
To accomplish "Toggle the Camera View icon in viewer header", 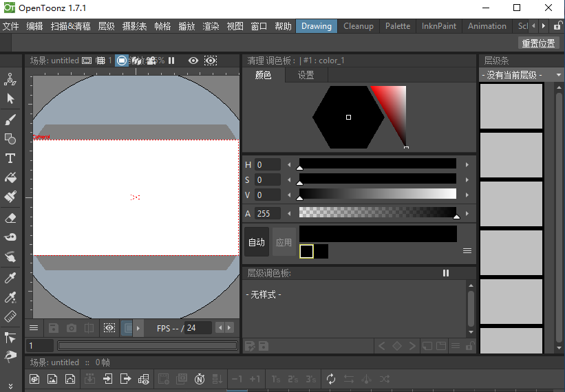I will click(x=151, y=61).
